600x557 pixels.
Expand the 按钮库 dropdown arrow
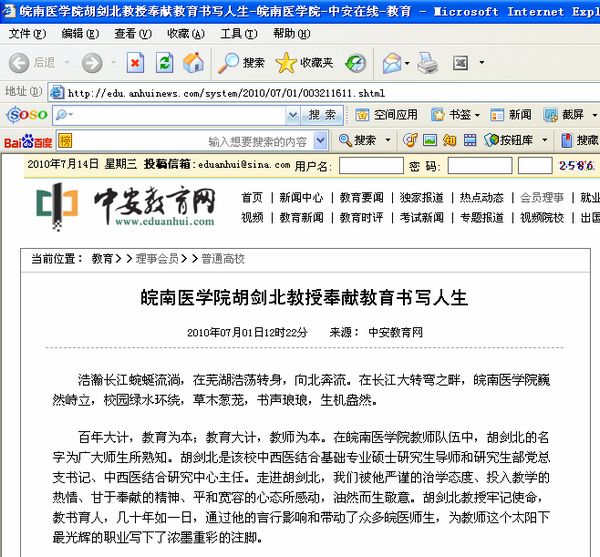pos(545,140)
